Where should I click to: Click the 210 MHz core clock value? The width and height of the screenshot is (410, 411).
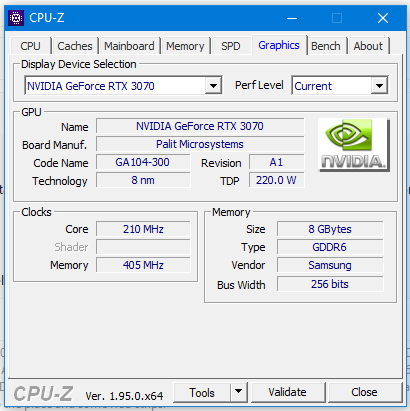143,229
